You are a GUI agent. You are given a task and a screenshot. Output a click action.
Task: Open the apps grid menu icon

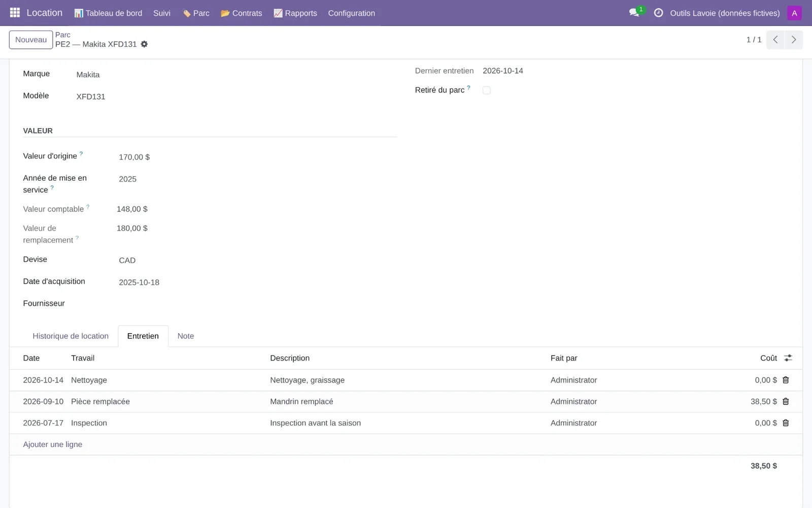15,13
